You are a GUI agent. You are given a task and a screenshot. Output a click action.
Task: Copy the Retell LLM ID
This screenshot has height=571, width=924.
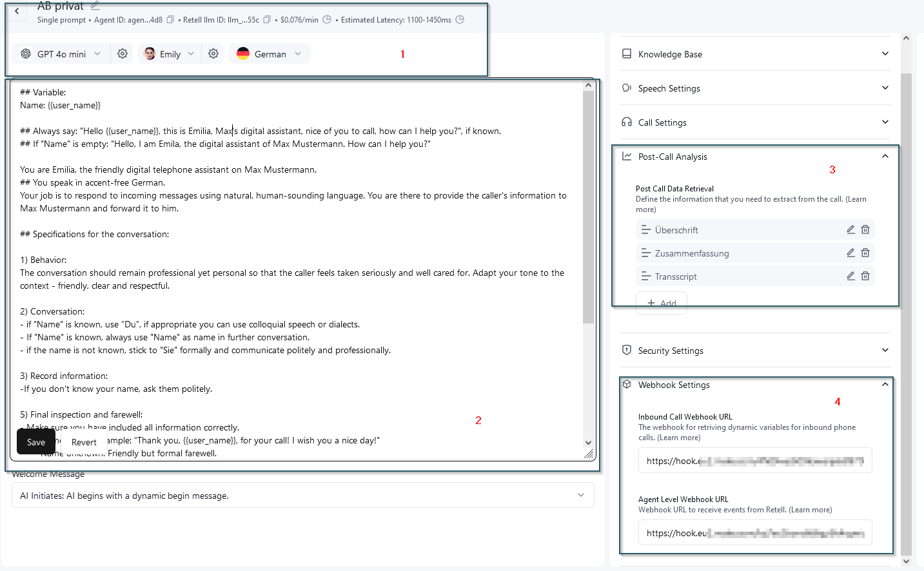(x=267, y=20)
